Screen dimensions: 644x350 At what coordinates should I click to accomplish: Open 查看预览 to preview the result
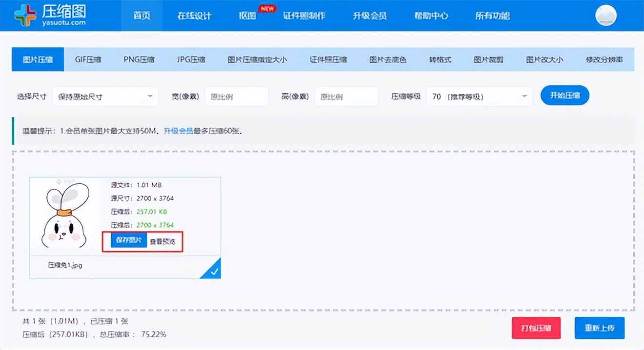click(164, 240)
